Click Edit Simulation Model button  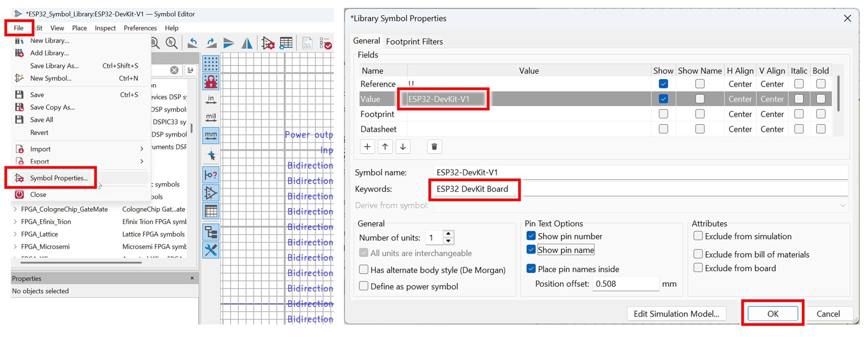(676, 314)
